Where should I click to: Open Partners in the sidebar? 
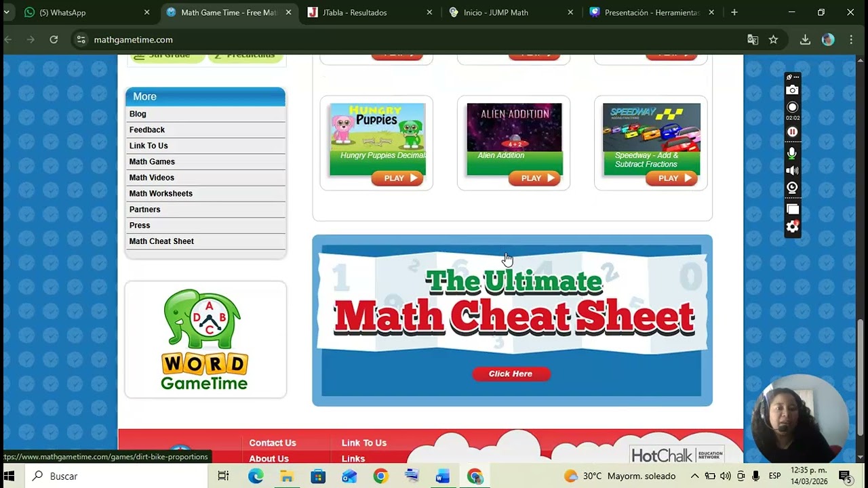pyautogui.click(x=145, y=209)
